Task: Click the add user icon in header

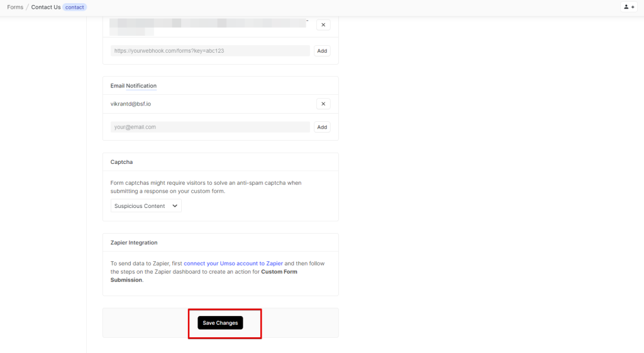Action: 628,7
